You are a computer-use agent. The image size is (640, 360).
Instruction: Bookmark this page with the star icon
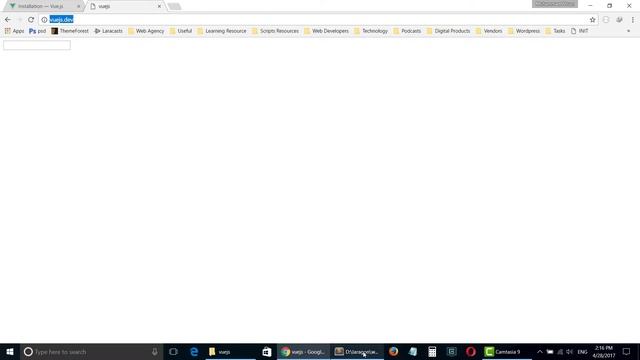click(592, 20)
